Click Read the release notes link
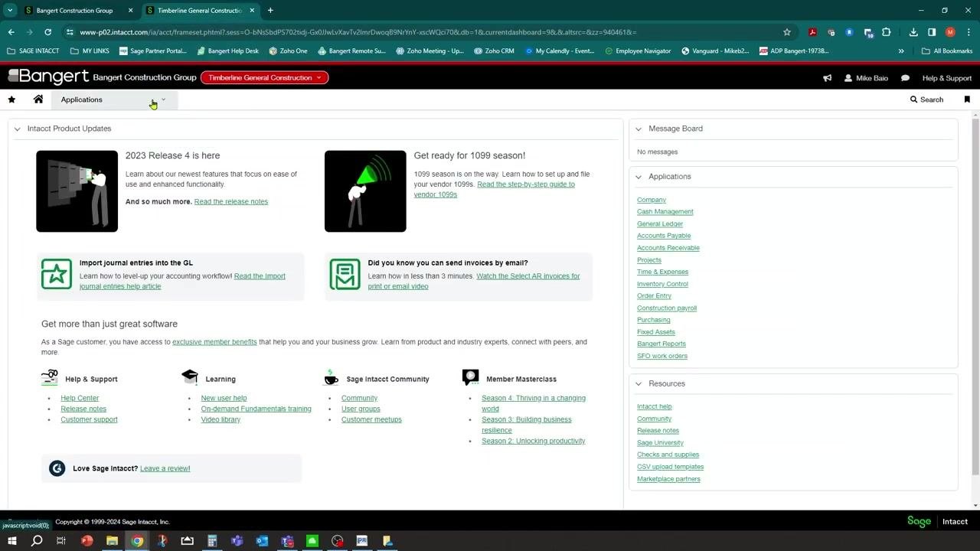This screenshot has width=980, height=551. (231, 202)
